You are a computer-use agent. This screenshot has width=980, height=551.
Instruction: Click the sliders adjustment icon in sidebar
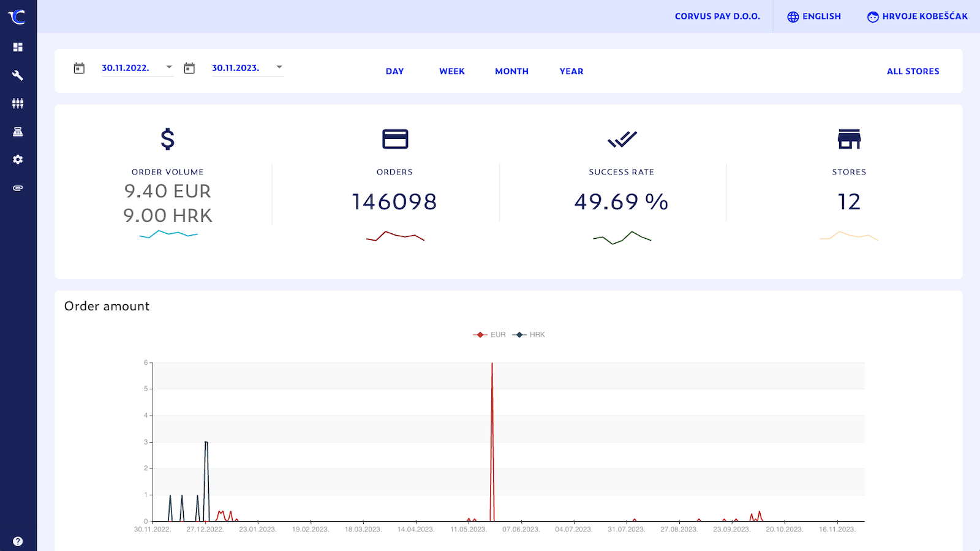(18, 103)
